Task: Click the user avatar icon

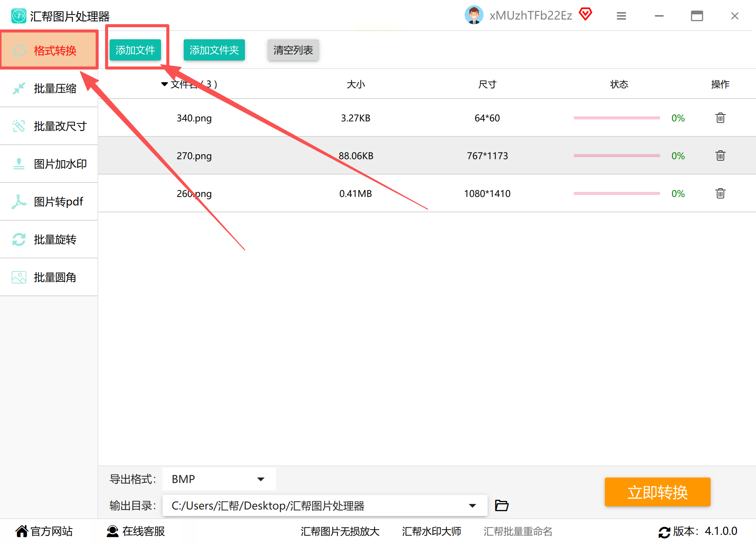Action: tap(474, 15)
